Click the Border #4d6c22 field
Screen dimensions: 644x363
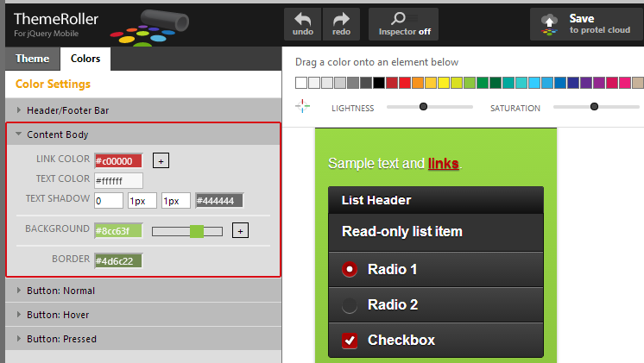pos(118,261)
